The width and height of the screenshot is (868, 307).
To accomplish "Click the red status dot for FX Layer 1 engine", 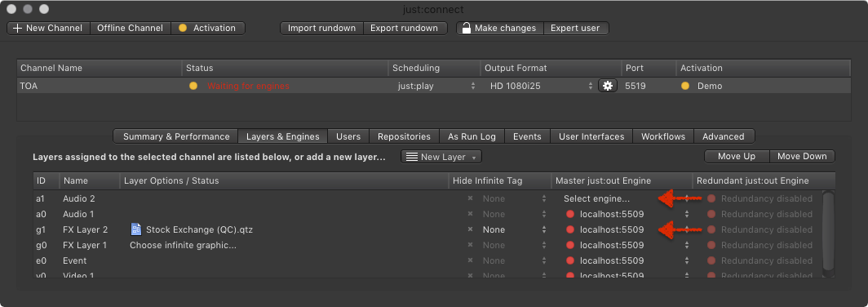I will pyautogui.click(x=569, y=245).
